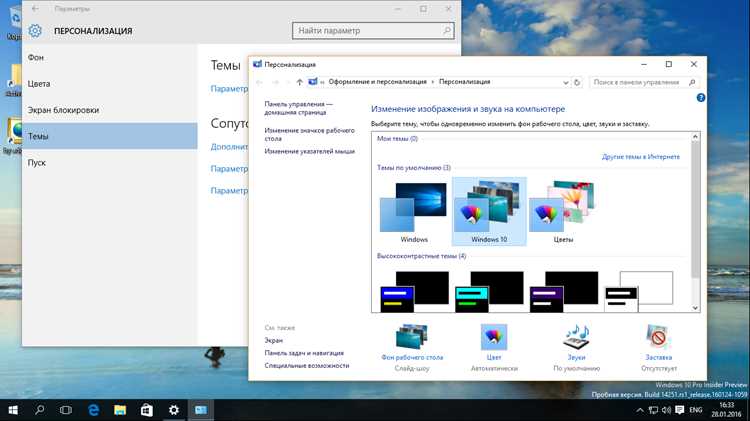Collapse 'Высококонтрастные темы (4)' group header
Viewport: 750px width, 421px height.
coord(421,256)
